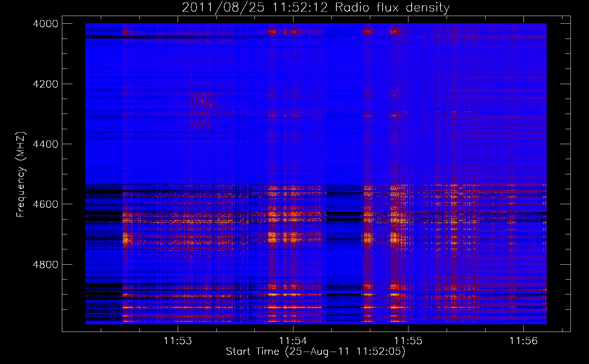Click the plot title 'Radio flux density'
Image resolution: width=589 pixels, height=364 pixels.
click(392, 8)
